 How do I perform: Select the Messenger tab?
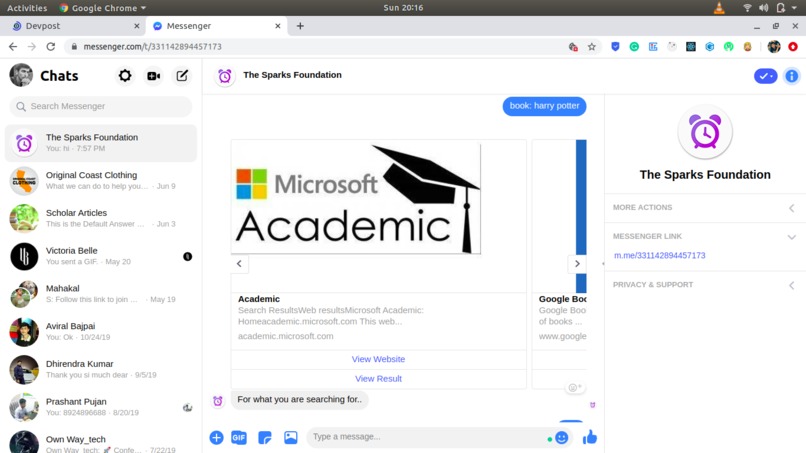pyautogui.click(x=216, y=26)
